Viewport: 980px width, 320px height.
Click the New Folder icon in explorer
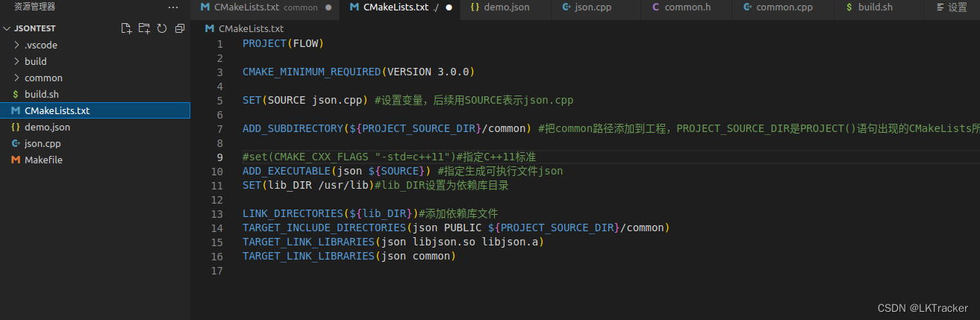click(144, 28)
